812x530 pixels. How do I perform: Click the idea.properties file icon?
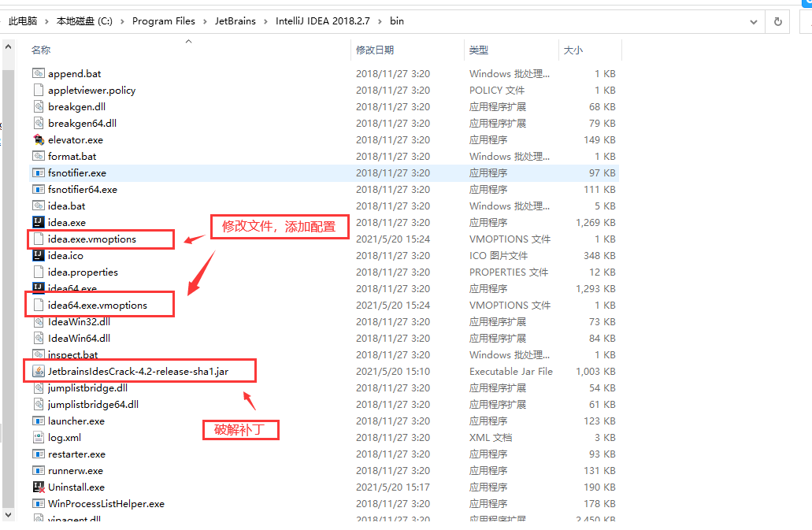click(x=39, y=272)
